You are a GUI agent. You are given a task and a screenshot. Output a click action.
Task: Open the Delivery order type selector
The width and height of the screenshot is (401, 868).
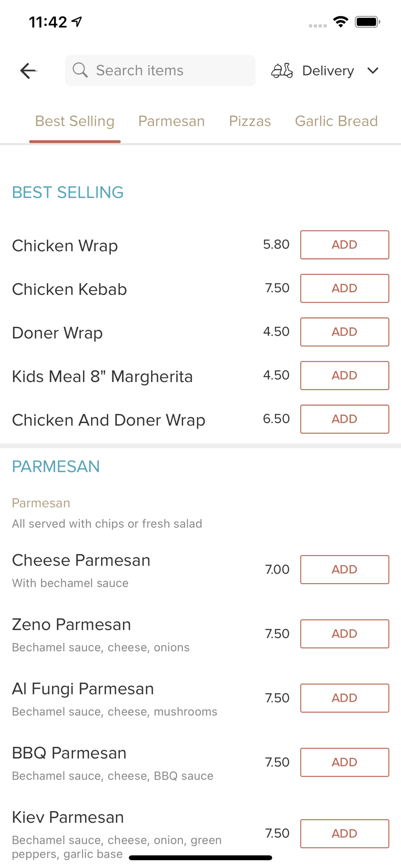[x=325, y=70]
